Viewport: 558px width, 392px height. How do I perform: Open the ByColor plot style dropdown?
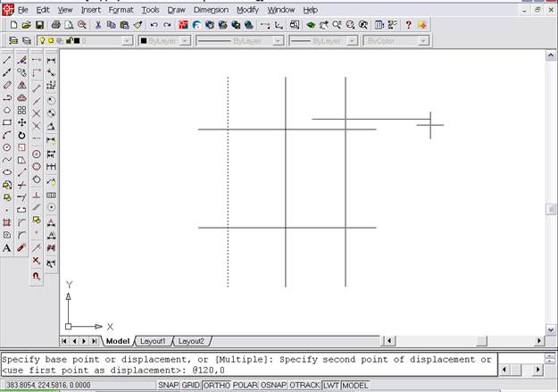[423, 41]
